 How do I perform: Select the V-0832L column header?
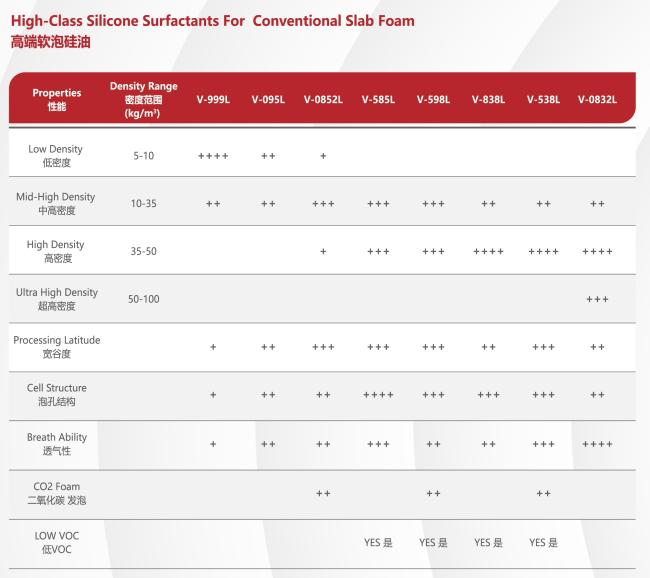(x=597, y=100)
